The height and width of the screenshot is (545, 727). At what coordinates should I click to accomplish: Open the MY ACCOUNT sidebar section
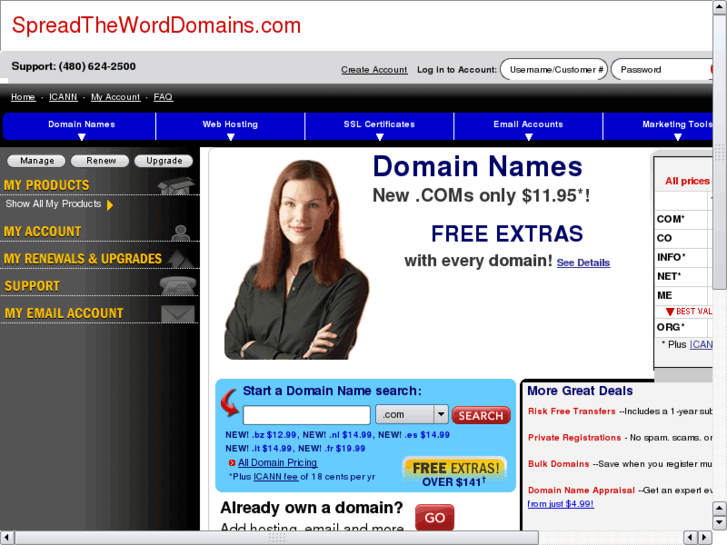[x=43, y=231]
